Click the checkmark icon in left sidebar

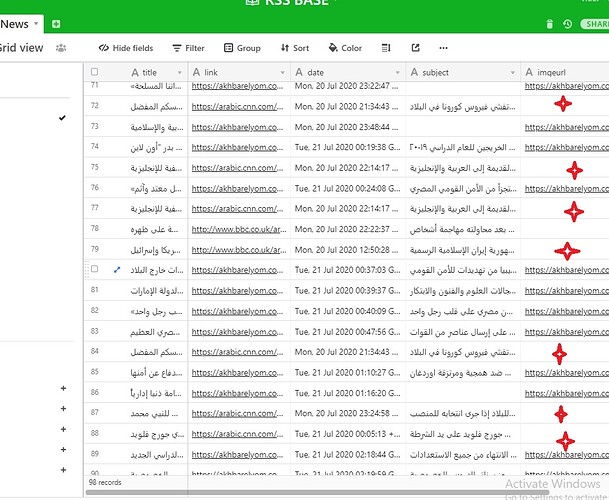(x=62, y=117)
